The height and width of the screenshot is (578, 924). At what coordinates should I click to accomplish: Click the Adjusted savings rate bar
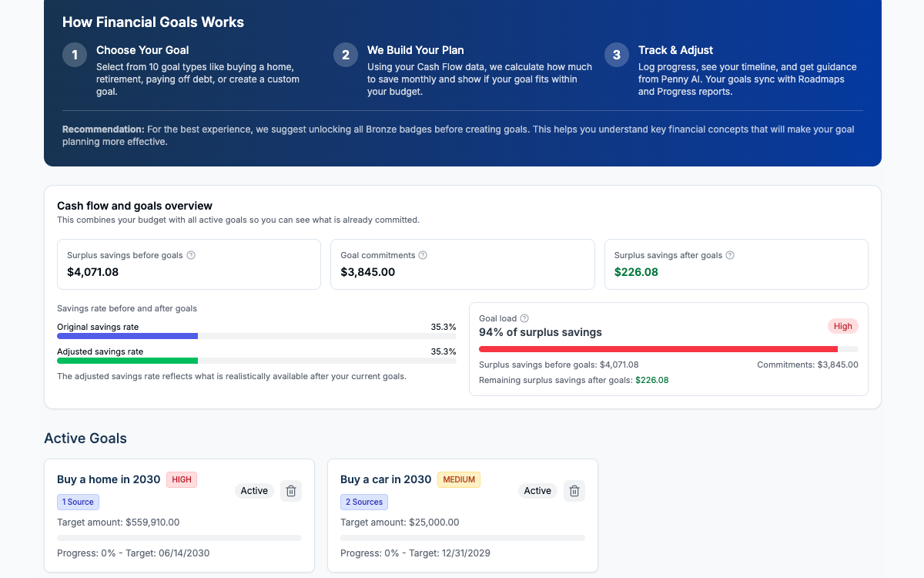point(256,361)
